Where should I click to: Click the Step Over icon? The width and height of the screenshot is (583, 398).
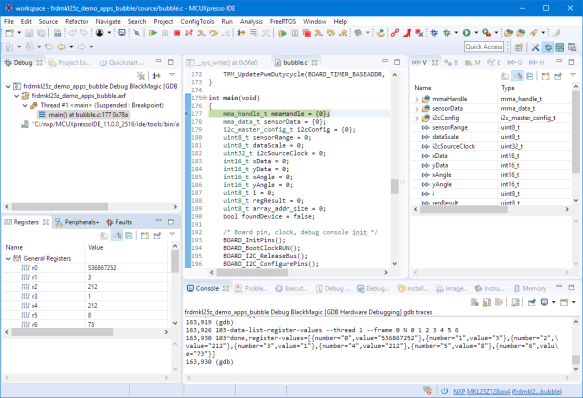213,33
